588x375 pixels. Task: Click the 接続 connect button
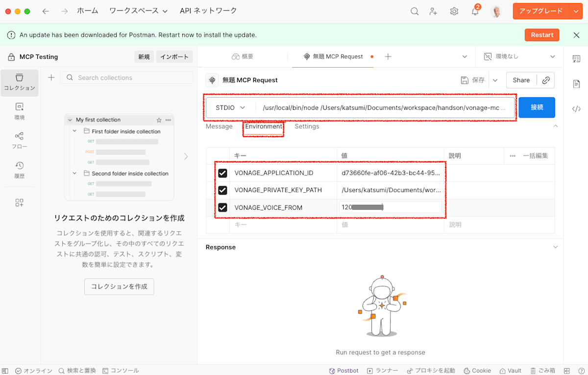click(x=537, y=107)
